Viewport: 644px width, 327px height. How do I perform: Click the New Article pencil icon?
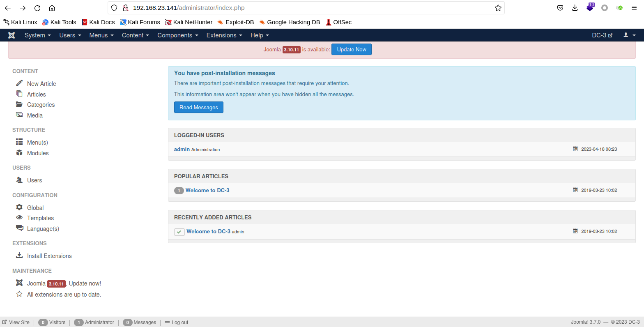click(19, 83)
